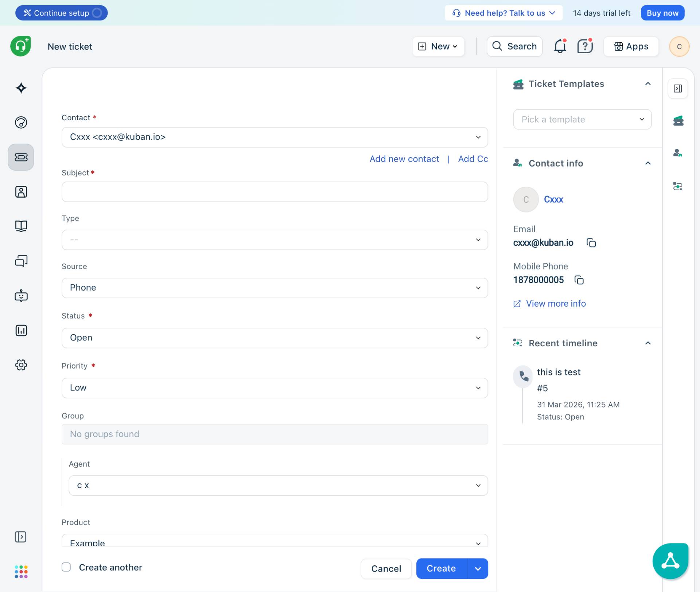Open the Contacts icon in left sidebar
This screenshot has width=700, height=592.
(21, 192)
